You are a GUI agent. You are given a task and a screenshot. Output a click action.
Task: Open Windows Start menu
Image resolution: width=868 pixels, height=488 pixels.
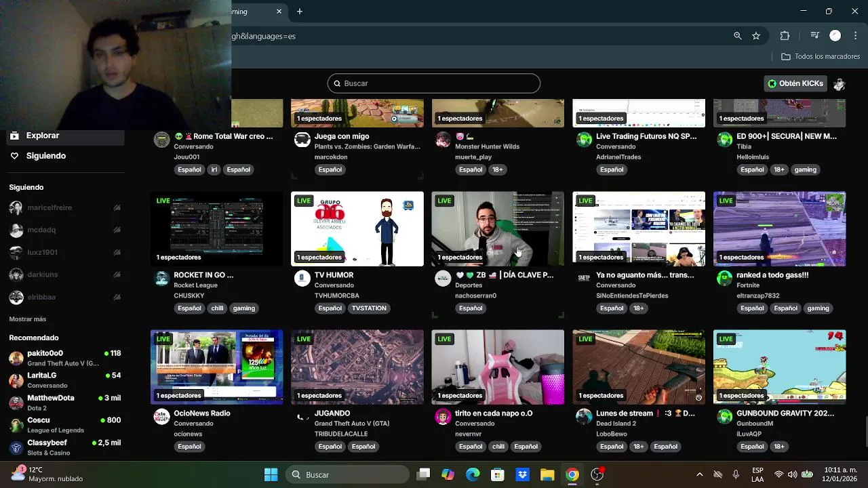pyautogui.click(x=271, y=474)
